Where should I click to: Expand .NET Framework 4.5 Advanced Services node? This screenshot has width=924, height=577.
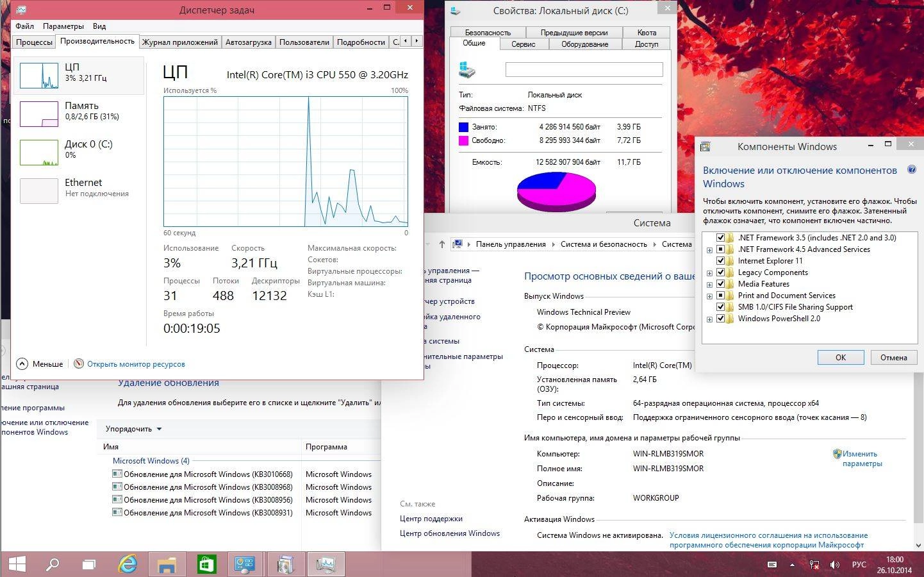(709, 250)
